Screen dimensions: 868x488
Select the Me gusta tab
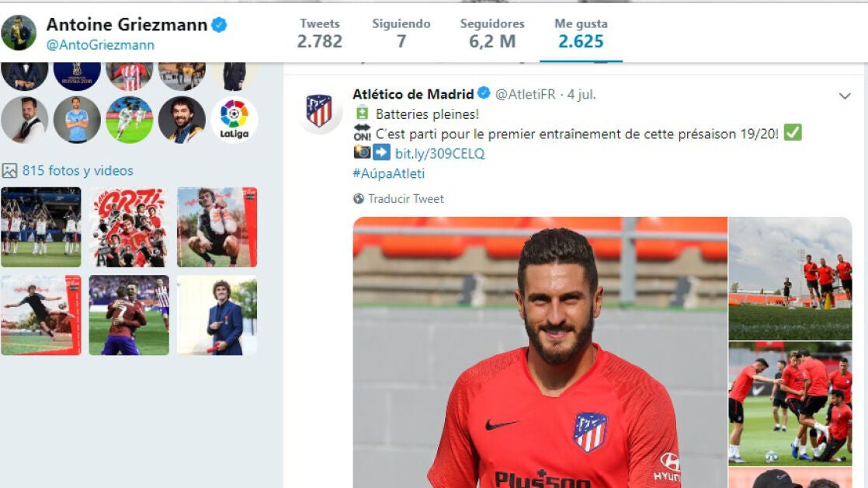click(581, 33)
